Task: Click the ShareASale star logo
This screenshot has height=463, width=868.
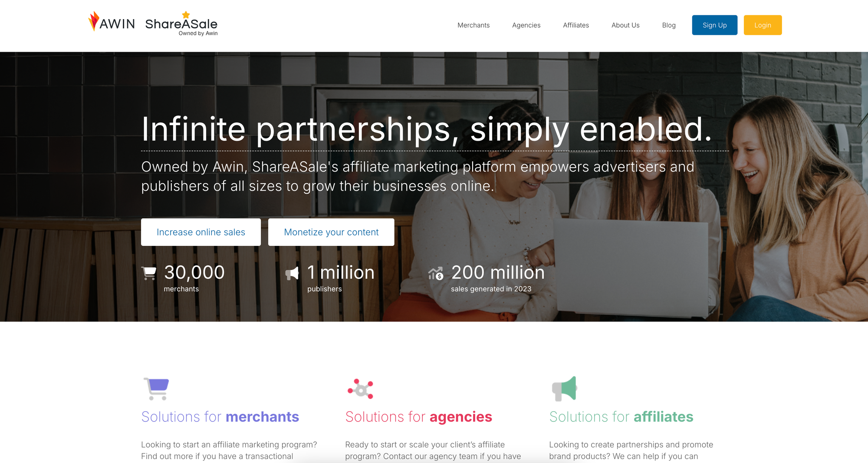Action: tap(181, 23)
